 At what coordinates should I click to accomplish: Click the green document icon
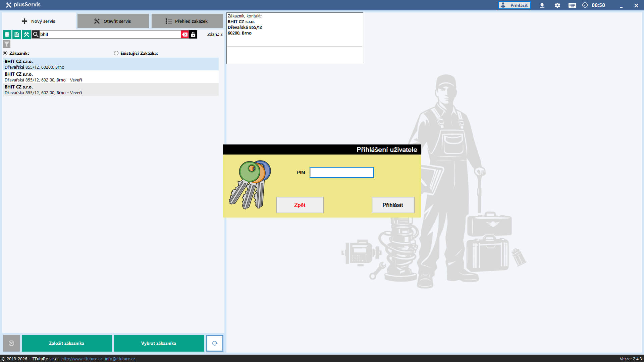[16, 35]
